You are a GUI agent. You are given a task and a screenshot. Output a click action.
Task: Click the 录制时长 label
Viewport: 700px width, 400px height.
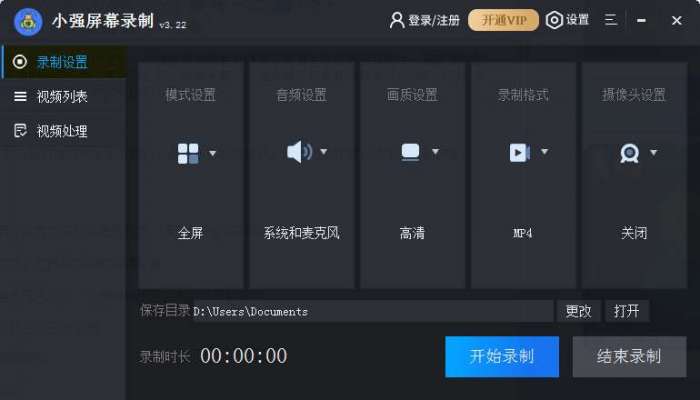tap(165, 357)
